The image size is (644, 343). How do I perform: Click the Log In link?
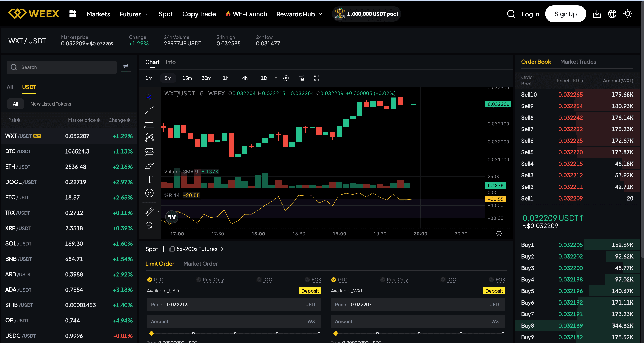[x=530, y=14]
